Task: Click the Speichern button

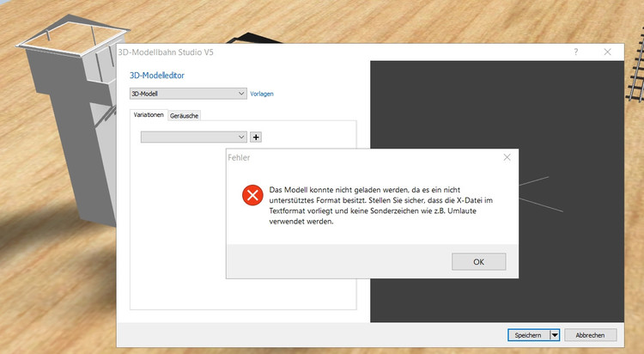Action: pyautogui.click(x=528, y=335)
